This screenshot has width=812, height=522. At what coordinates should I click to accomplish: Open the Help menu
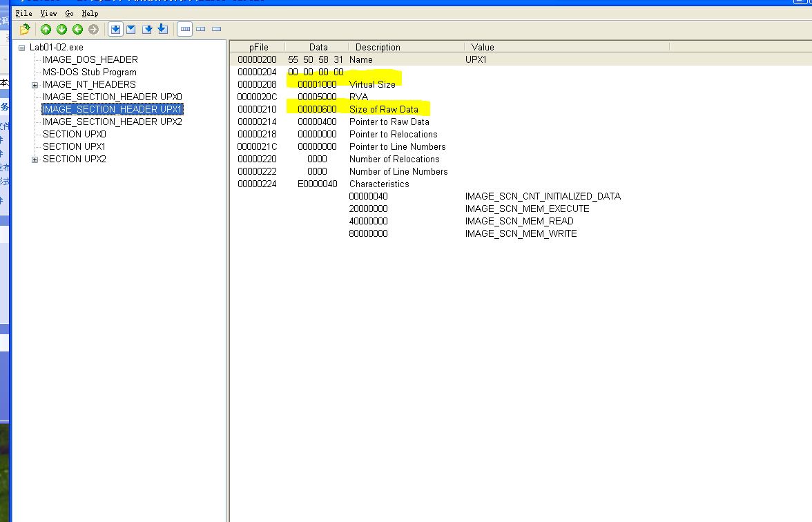point(90,14)
